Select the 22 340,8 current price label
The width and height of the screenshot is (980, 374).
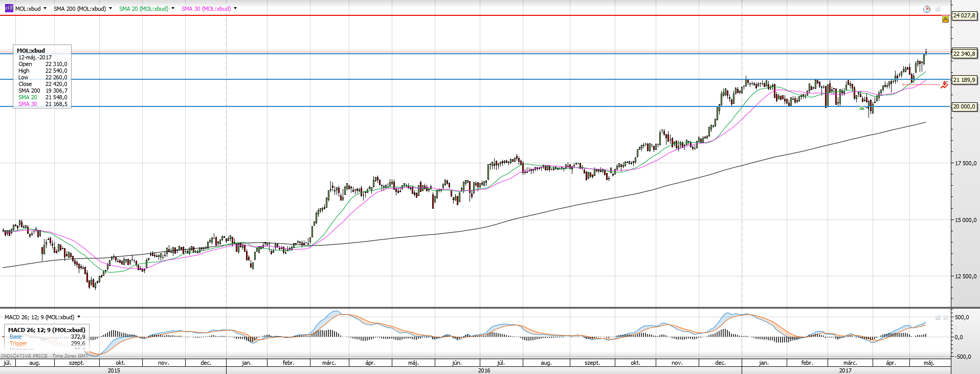pos(965,54)
